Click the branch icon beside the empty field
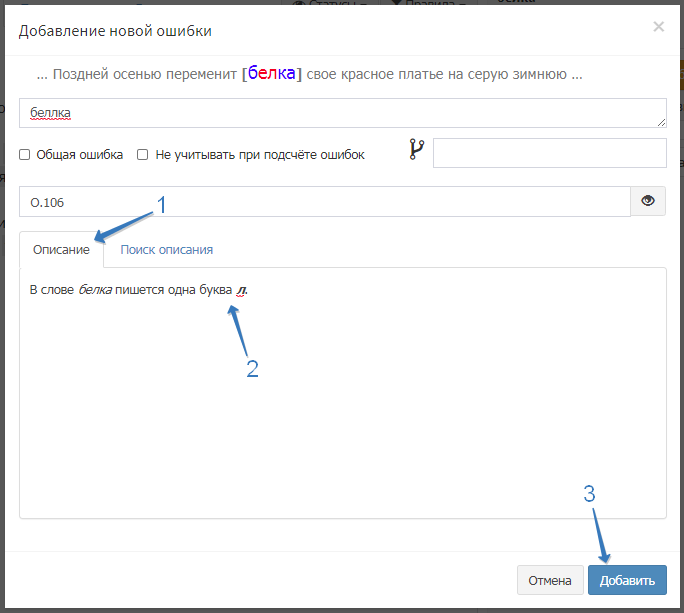The width and height of the screenshot is (684, 613). coord(417,150)
